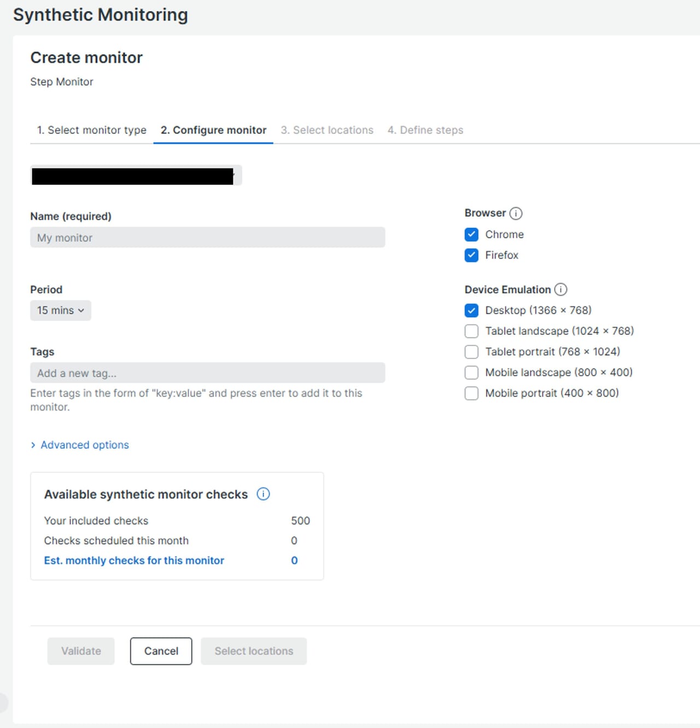Uncheck the Chrome browser checkbox
Screen dimensions: 700x728
click(x=471, y=235)
